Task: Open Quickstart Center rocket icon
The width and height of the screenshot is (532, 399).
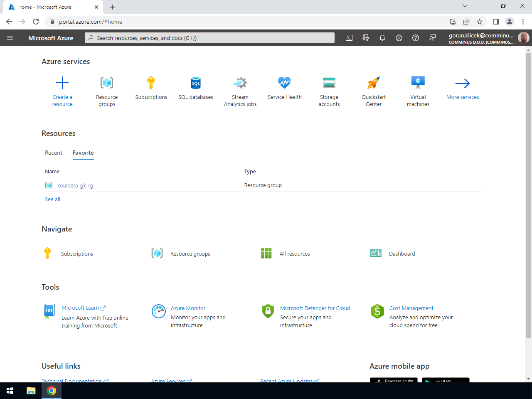Action: [374, 83]
